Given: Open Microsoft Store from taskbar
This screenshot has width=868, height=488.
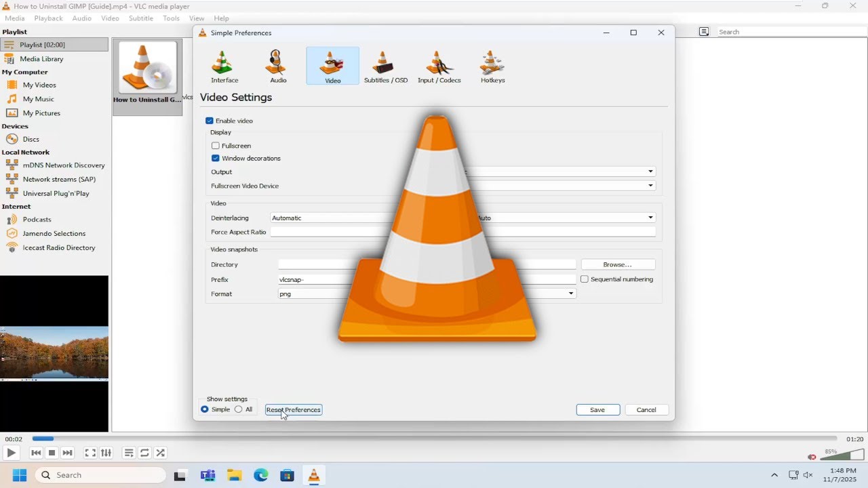Looking at the screenshot, I should click(288, 475).
